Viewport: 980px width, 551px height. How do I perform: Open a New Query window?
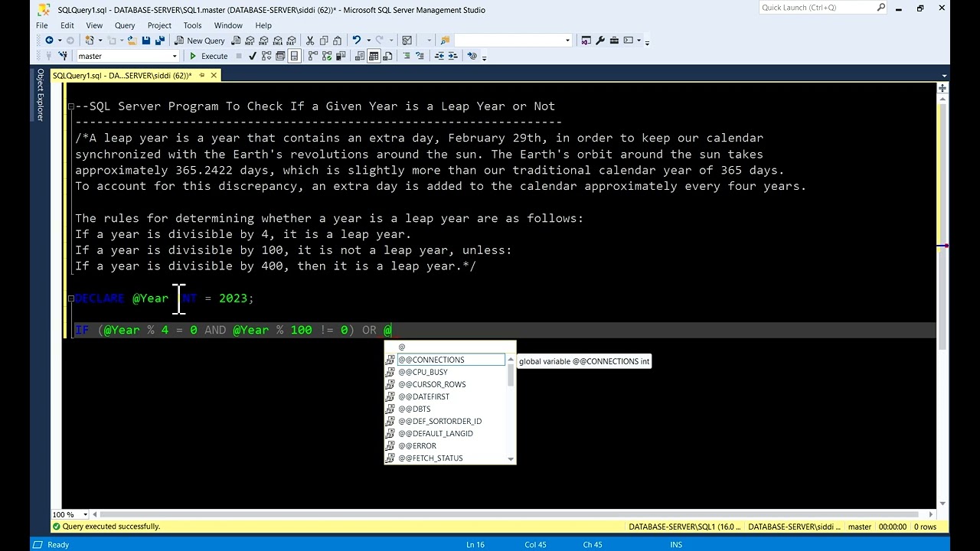tap(199, 41)
